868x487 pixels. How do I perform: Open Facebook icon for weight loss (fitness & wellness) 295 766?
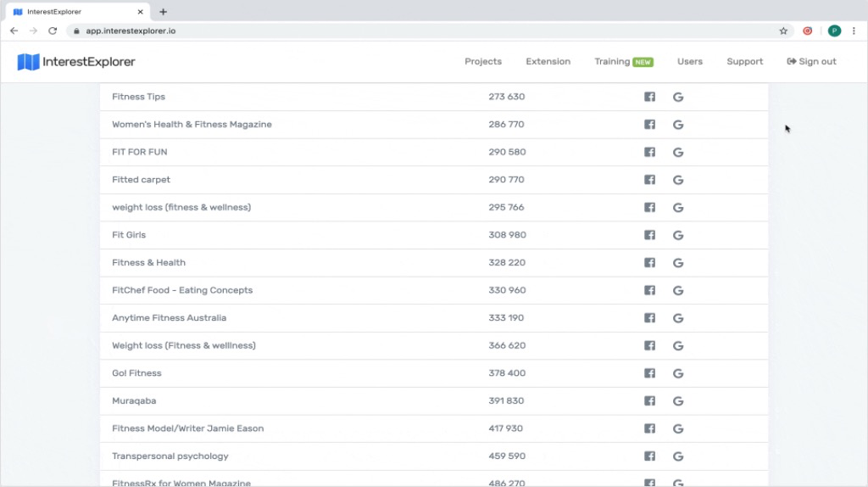(x=649, y=207)
